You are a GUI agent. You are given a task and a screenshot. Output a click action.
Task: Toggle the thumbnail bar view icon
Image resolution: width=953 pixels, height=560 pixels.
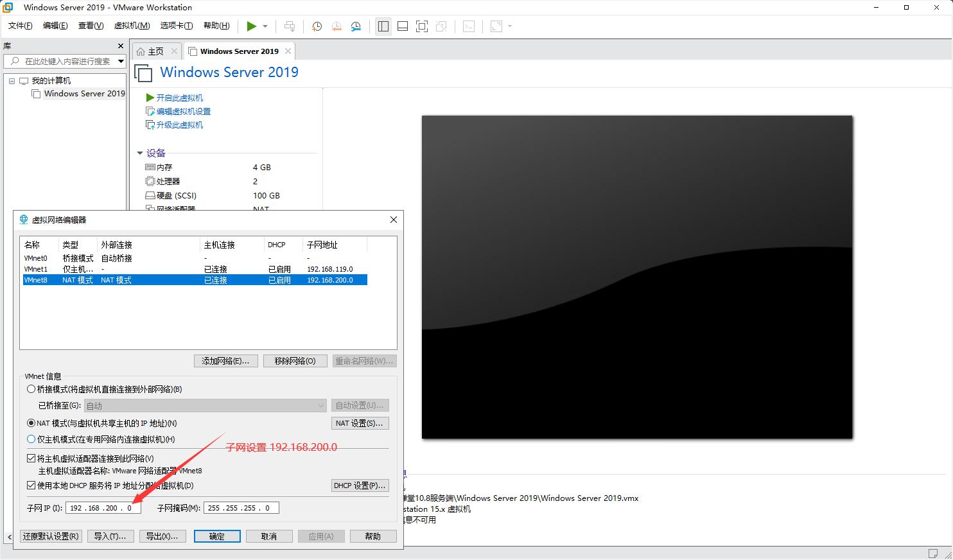403,26
